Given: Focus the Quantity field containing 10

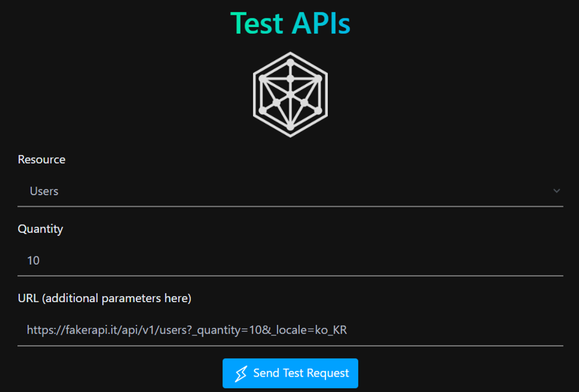Looking at the screenshot, I should pyautogui.click(x=290, y=260).
